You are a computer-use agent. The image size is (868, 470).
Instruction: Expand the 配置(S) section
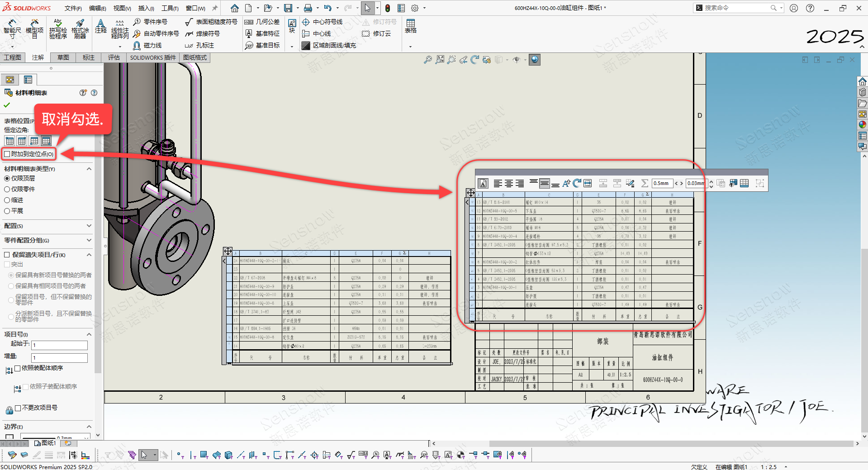[89, 226]
